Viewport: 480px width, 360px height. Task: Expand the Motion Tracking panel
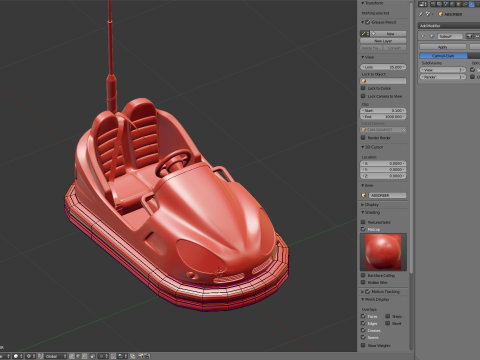pyautogui.click(x=363, y=292)
